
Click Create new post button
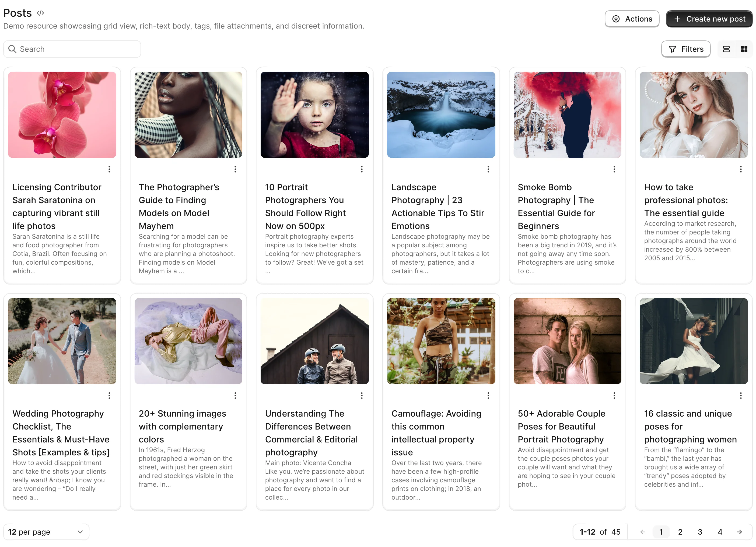709,19
